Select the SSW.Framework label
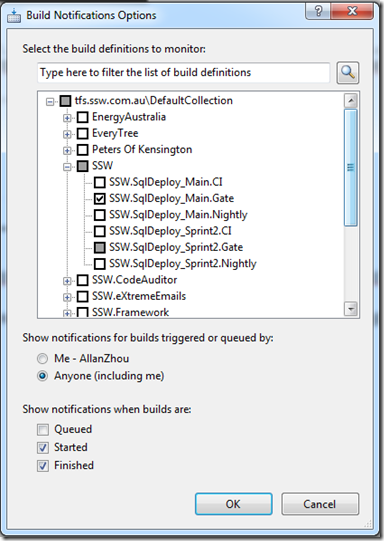The image size is (384, 541). pyautogui.click(x=130, y=312)
